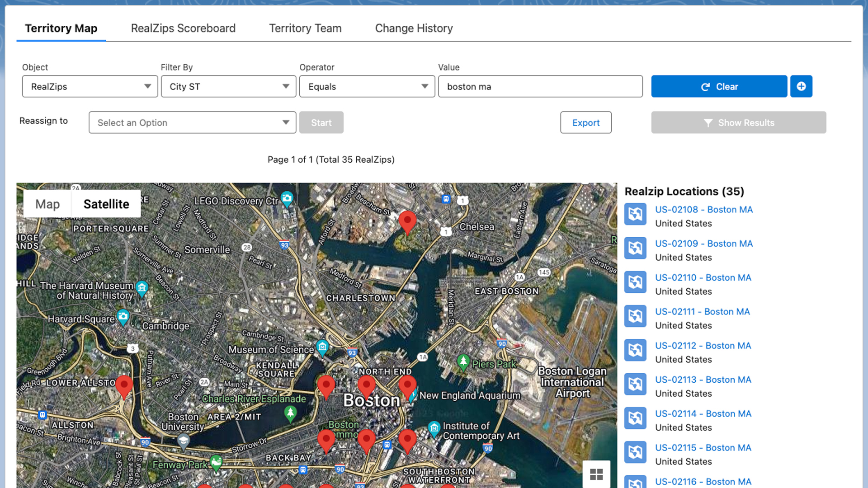Click the red map pin near Chelsea
The height and width of the screenshot is (488, 868).
[x=407, y=221]
